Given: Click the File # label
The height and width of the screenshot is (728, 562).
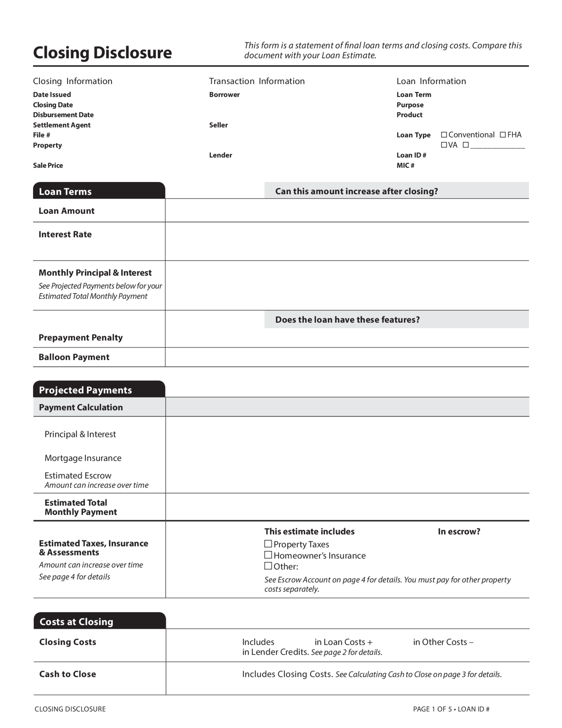Looking at the screenshot, I should (41, 135).
